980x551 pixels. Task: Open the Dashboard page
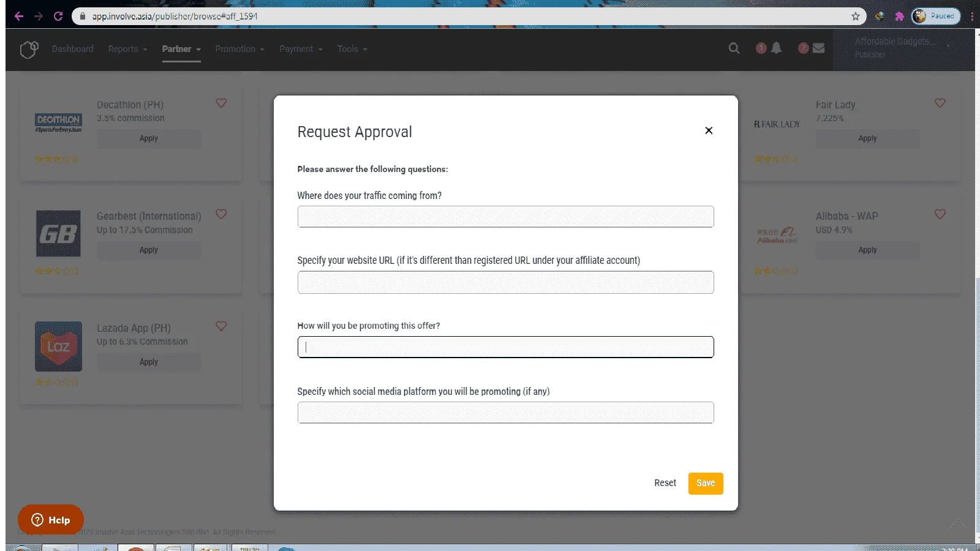point(72,49)
